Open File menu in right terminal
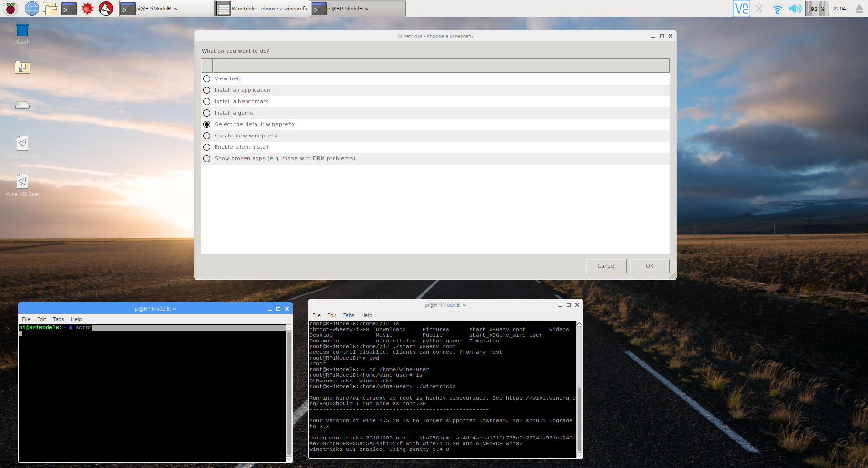This screenshot has width=868, height=468. click(316, 315)
